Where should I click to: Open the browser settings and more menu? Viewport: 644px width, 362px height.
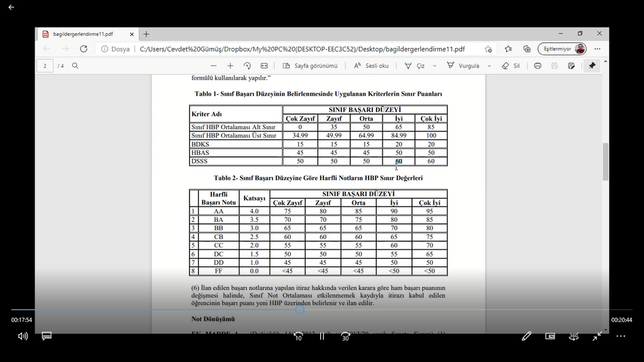[597, 49]
